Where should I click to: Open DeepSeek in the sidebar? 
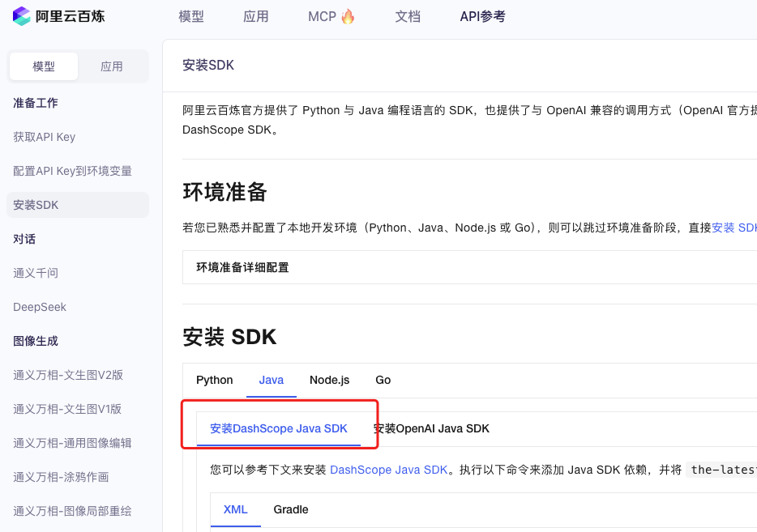[40, 307]
